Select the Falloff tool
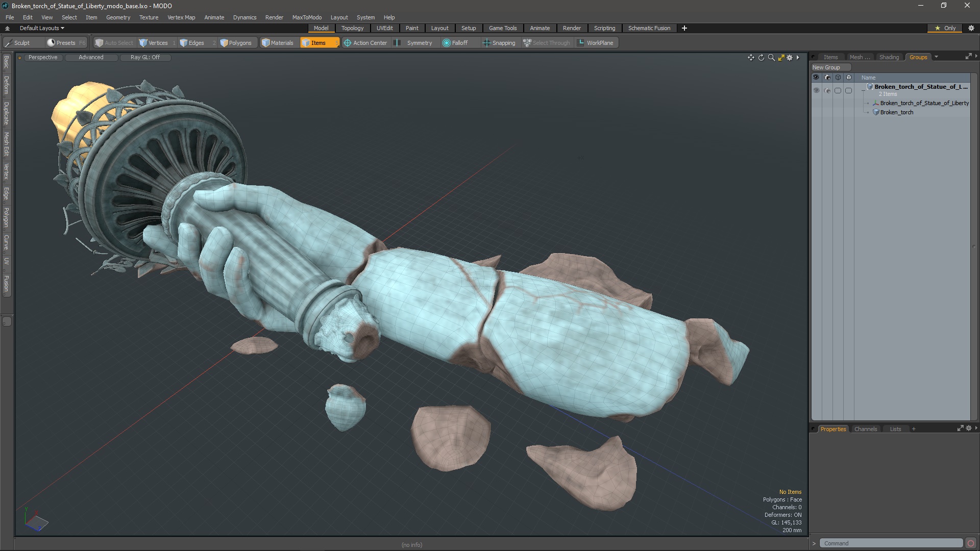This screenshot has width=980, height=551. coord(455,43)
